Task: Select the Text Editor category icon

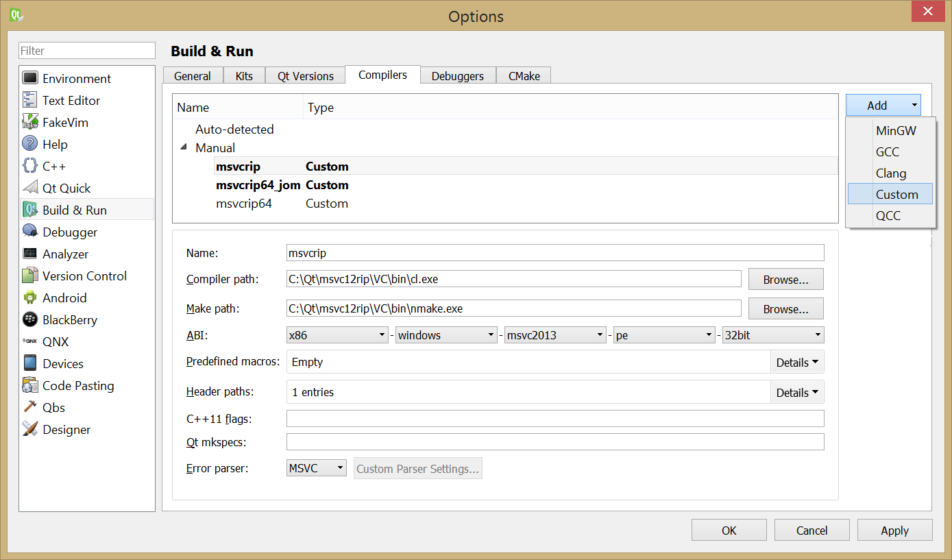Action: [x=30, y=100]
